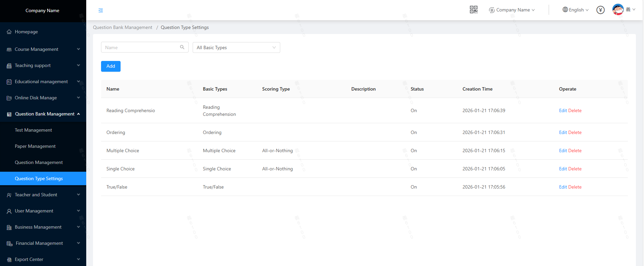Click the Homepage house icon
Viewport: 644px width, 266px height.
[9, 32]
